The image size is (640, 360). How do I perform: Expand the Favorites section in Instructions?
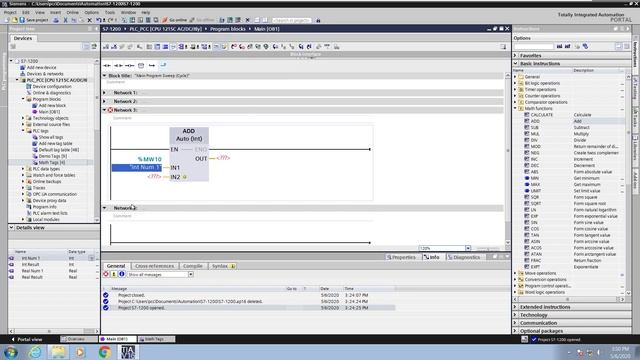pyautogui.click(x=516, y=56)
